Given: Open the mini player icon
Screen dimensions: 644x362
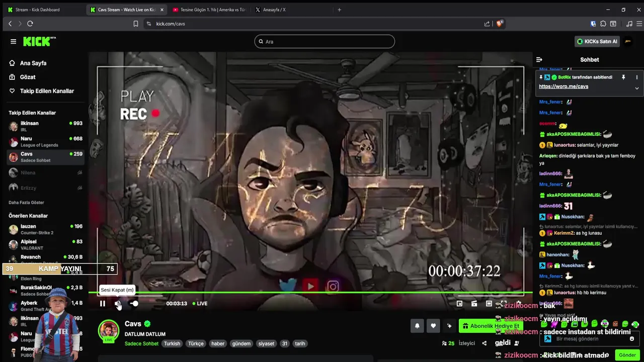Looking at the screenshot, I should pyautogui.click(x=459, y=304).
